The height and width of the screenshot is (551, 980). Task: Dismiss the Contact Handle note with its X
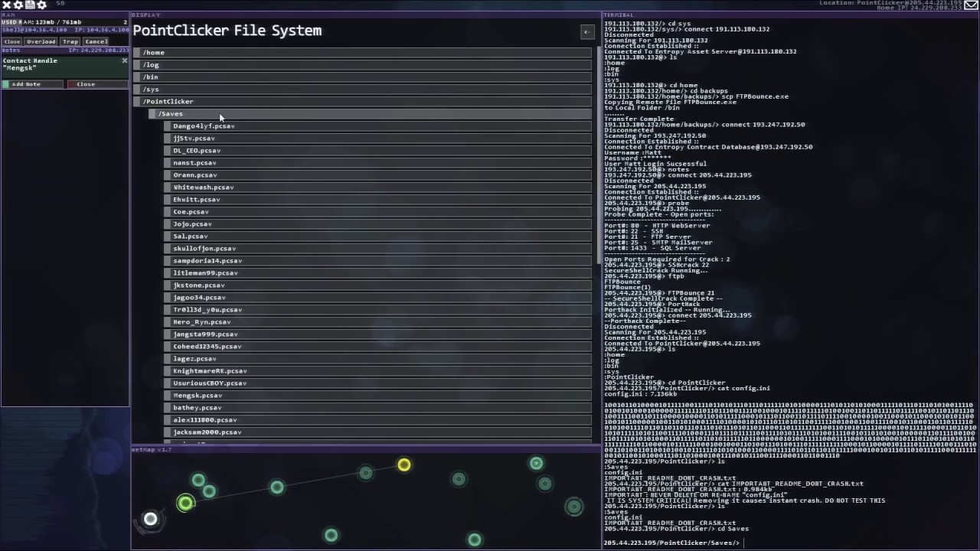(x=125, y=60)
